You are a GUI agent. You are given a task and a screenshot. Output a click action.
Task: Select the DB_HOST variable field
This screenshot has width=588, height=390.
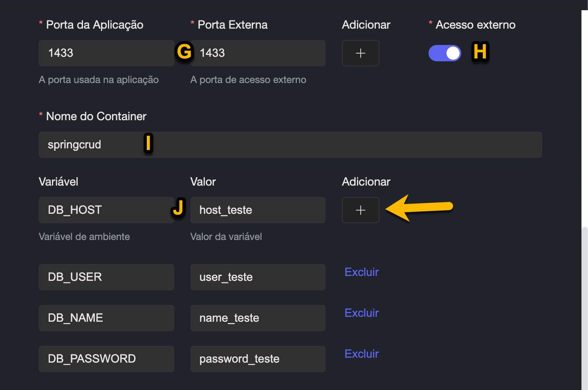pos(106,210)
